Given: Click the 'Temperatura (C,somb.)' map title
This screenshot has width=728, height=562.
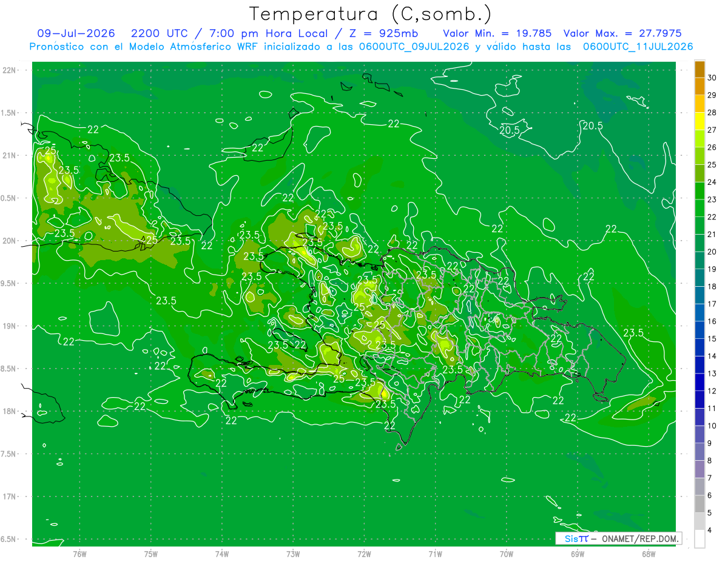Looking at the screenshot, I should 371,14.
